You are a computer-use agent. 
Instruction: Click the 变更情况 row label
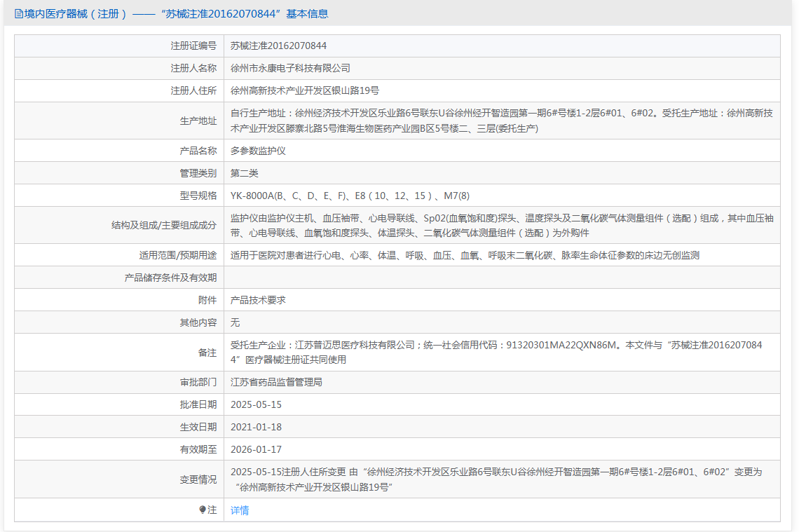pyautogui.click(x=198, y=479)
